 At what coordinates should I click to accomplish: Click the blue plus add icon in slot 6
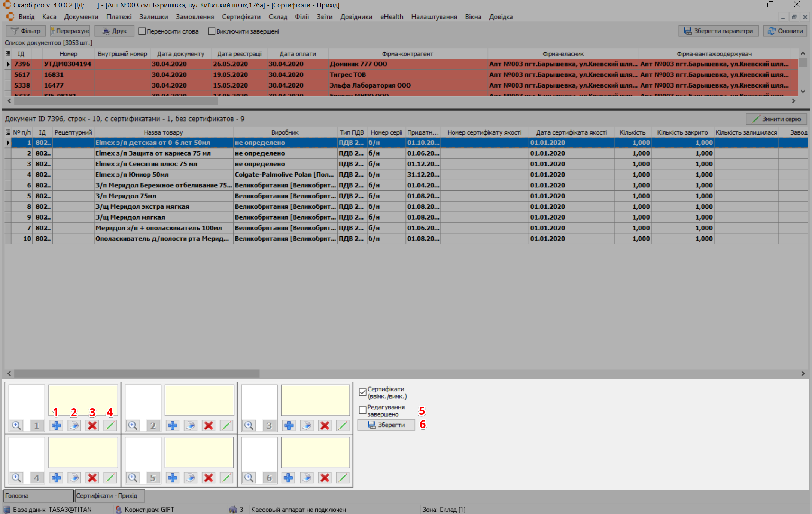click(289, 478)
